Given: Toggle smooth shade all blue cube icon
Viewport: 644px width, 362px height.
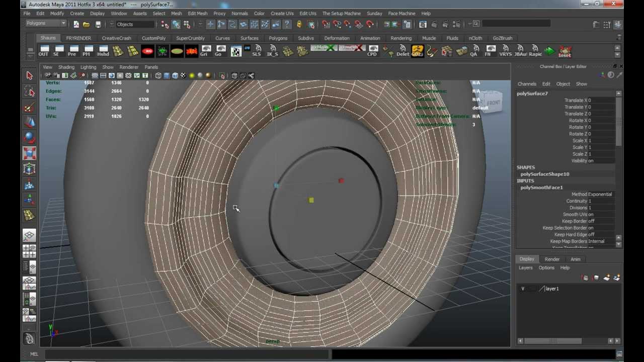Looking at the screenshot, I should point(167,75).
